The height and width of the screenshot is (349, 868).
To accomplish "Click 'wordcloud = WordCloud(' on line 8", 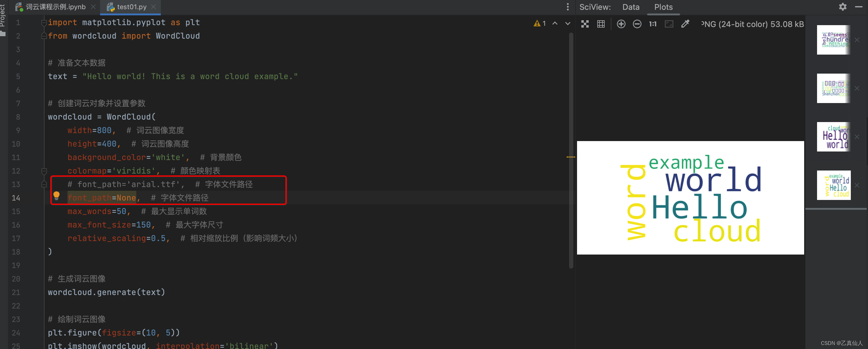I will [102, 117].
